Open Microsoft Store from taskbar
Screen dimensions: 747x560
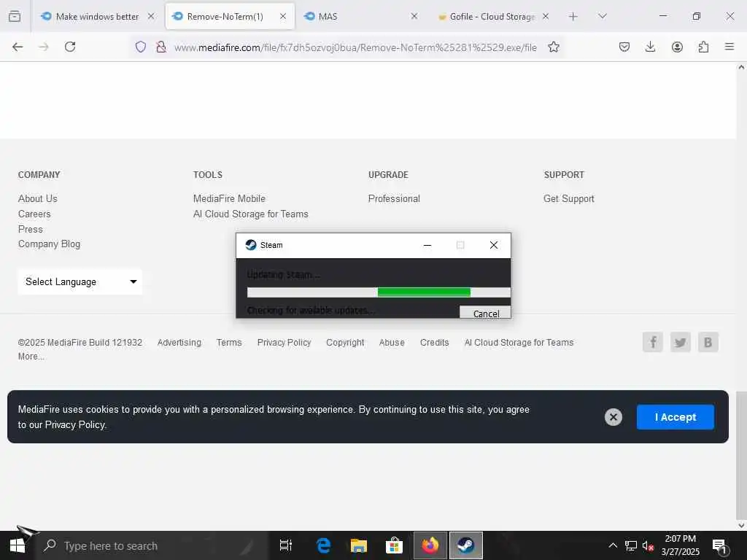[394, 545]
